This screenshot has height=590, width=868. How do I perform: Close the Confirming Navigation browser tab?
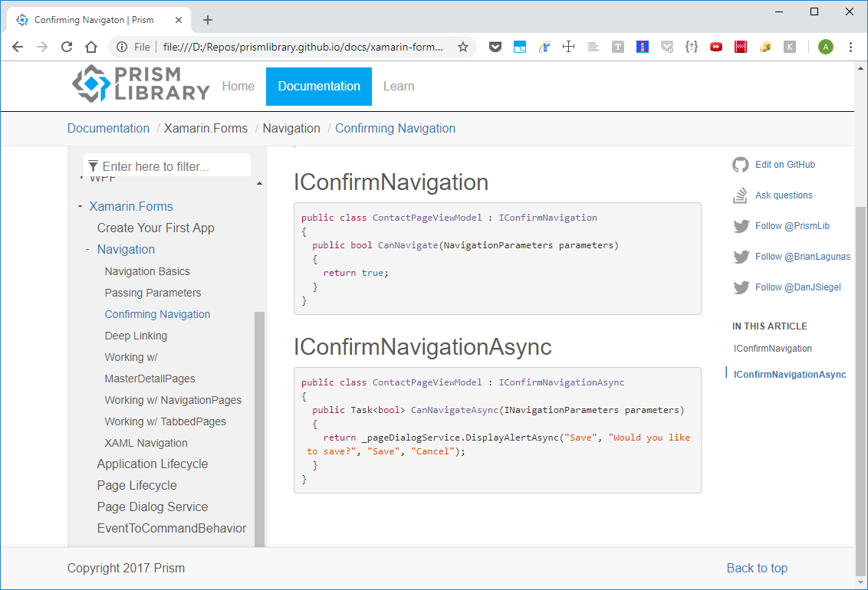pos(178,20)
